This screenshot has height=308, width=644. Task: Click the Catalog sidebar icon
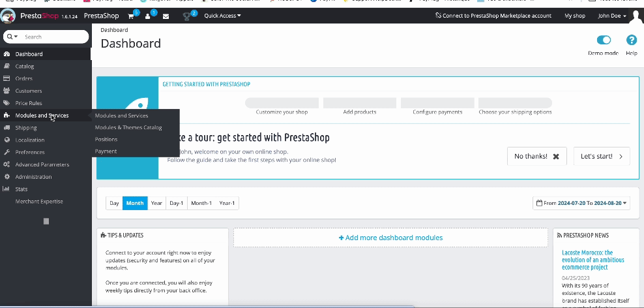coord(7,66)
